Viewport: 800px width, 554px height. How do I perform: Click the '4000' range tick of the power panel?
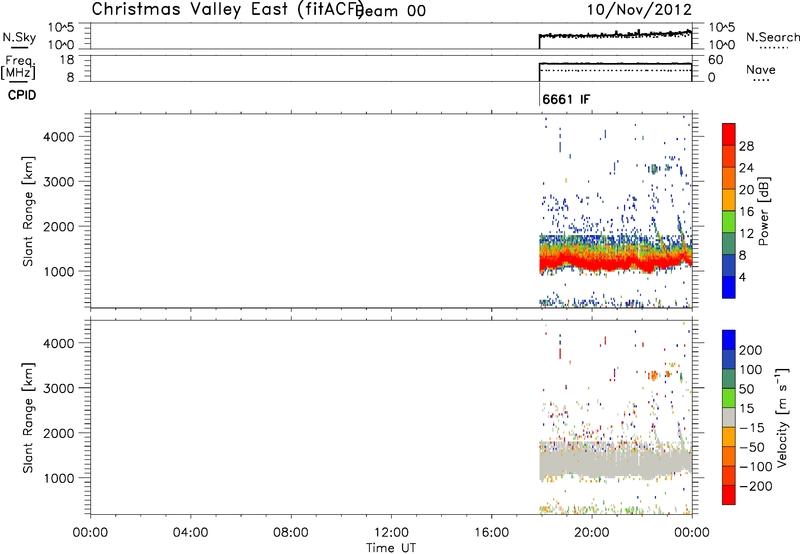pyautogui.click(x=59, y=137)
